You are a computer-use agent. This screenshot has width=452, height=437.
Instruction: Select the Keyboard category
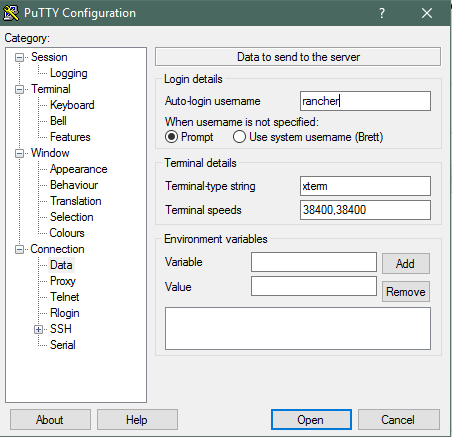[72, 105]
